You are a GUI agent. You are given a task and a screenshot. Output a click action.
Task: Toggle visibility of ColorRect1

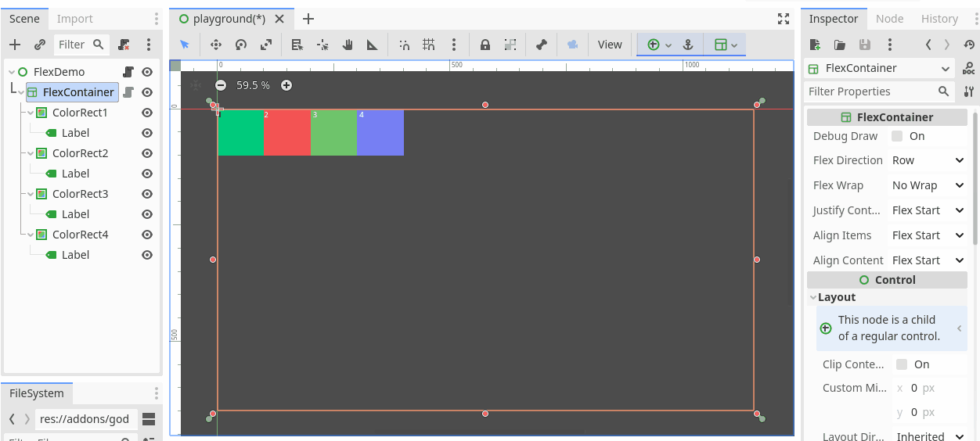point(147,113)
